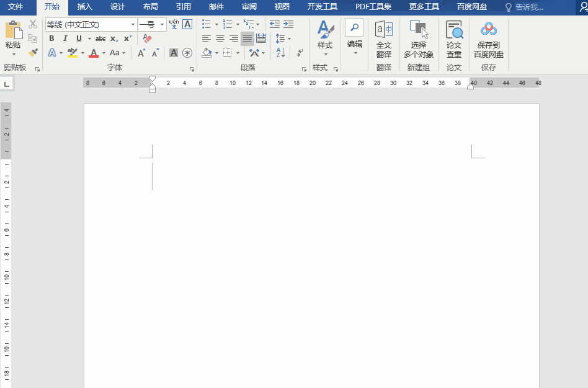Image resolution: width=588 pixels, height=388 pixels.
Task: Toggle strikethrough abc formatting
Action: [x=100, y=38]
